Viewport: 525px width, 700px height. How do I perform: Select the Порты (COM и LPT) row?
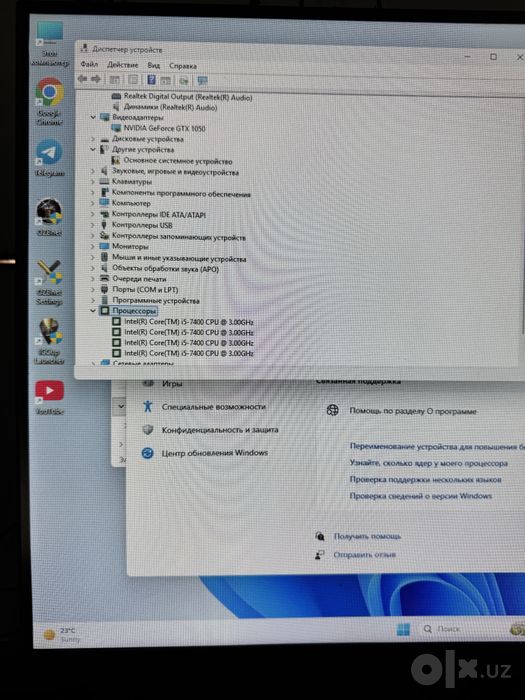click(145, 290)
